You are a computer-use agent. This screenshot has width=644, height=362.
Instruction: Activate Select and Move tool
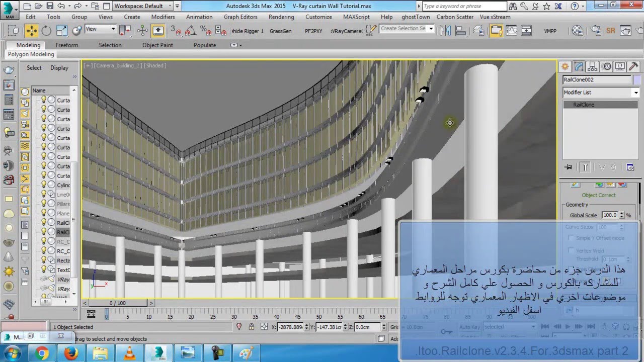[x=31, y=31]
